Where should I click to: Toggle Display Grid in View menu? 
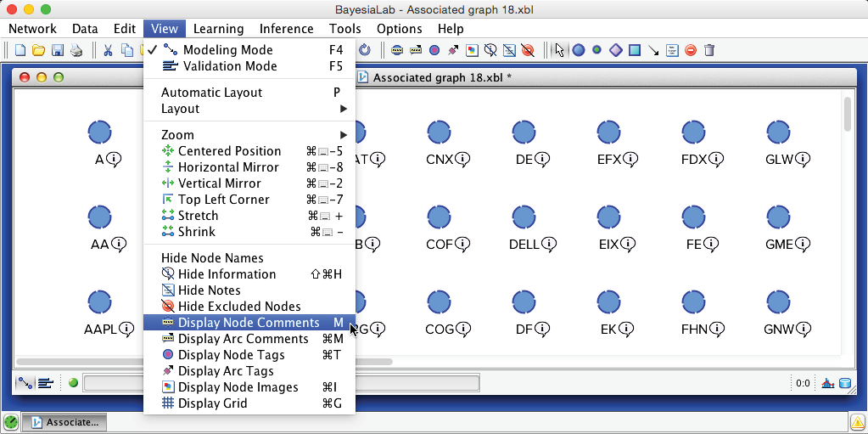[212, 403]
